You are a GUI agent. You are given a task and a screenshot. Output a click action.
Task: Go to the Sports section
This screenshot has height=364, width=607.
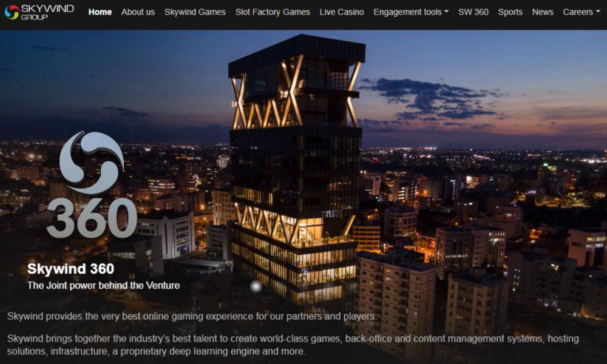(510, 12)
